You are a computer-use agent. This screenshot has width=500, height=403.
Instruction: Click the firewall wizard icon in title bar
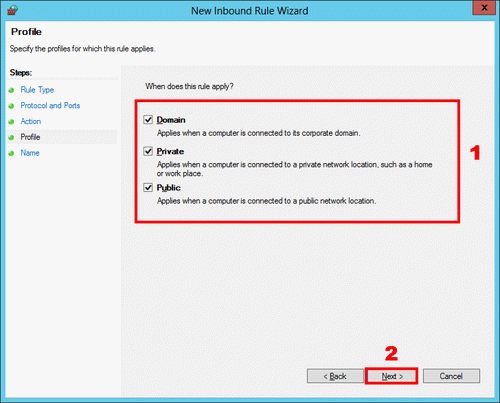pyautogui.click(x=12, y=10)
